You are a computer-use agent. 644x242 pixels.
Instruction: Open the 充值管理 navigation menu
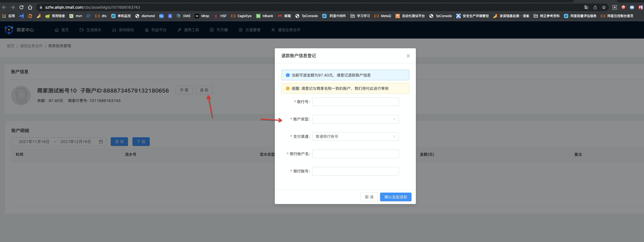click(250, 30)
